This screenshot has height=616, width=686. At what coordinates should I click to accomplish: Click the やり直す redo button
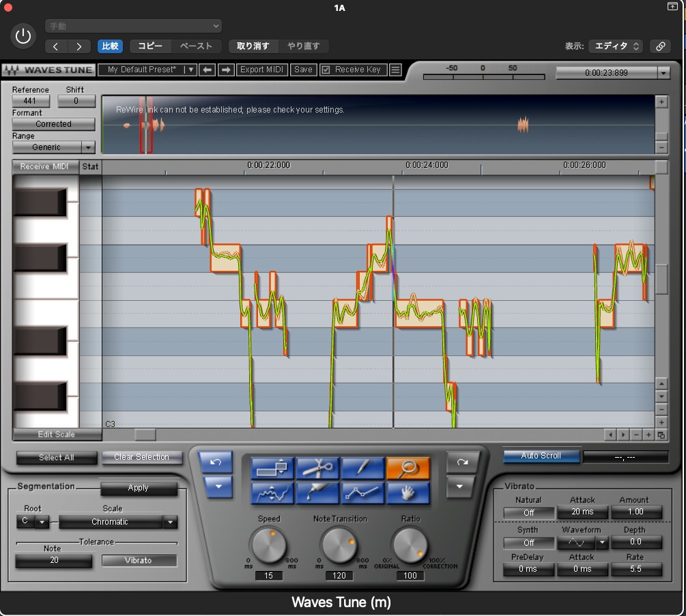pos(303,46)
